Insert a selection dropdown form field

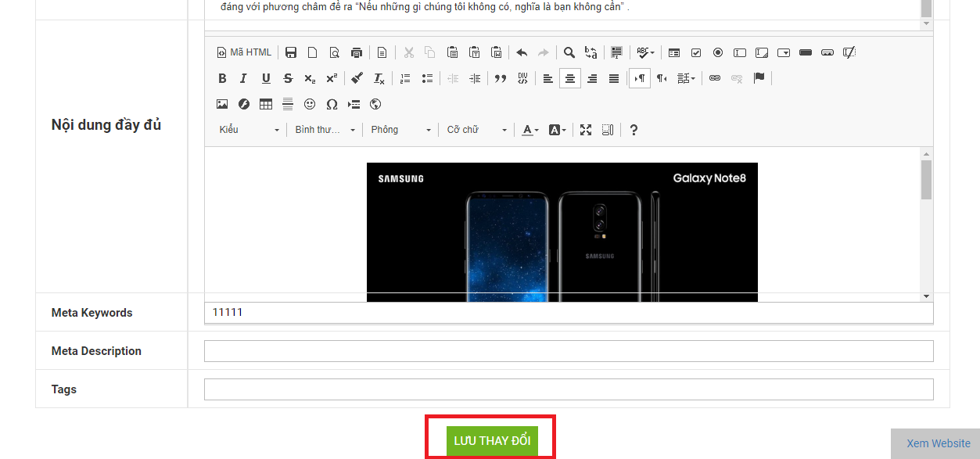coord(784,52)
